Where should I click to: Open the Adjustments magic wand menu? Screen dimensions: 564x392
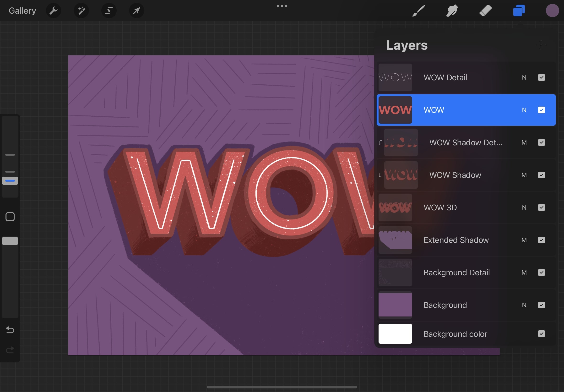[x=81, y=10]
